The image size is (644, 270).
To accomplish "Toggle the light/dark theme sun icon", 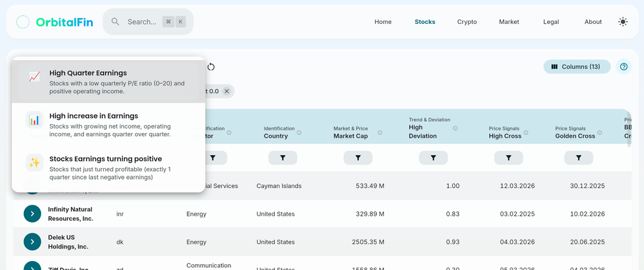I will pyautogui.click(x=623, y=22).
